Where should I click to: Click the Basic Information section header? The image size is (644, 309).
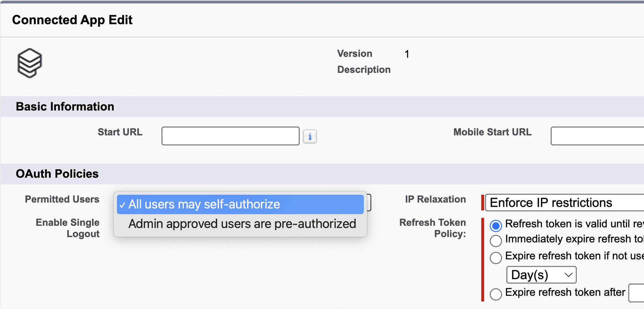pos(65,107)
